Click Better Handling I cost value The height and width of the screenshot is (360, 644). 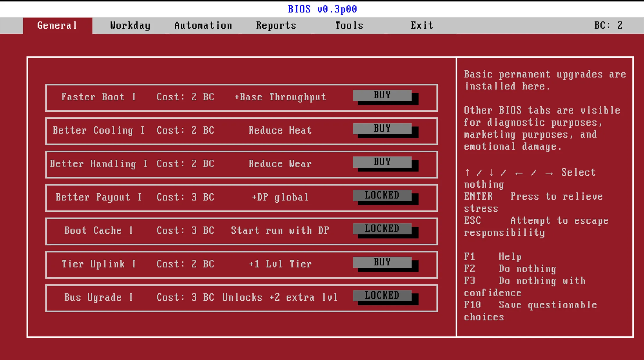pos(186,164)
